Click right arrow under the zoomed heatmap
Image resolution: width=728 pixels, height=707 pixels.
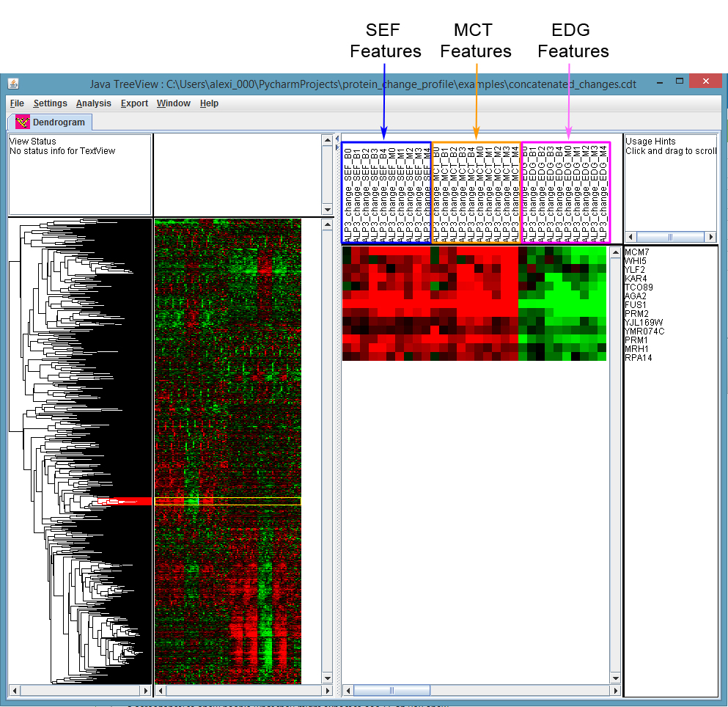[616, 691]
